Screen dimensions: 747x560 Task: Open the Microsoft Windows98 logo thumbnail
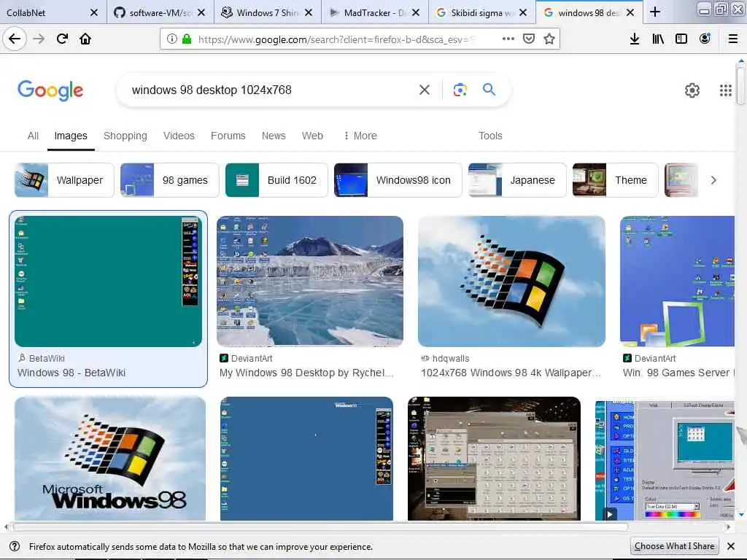110,458
